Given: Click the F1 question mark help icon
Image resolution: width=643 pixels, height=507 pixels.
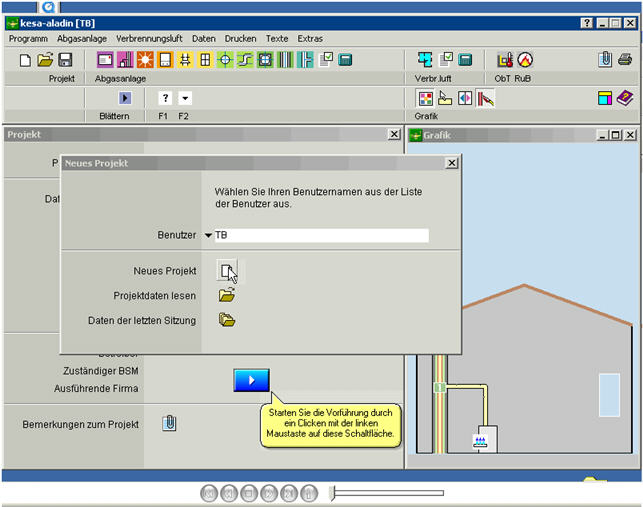Looking at the screenshot, I should [165, 98].
